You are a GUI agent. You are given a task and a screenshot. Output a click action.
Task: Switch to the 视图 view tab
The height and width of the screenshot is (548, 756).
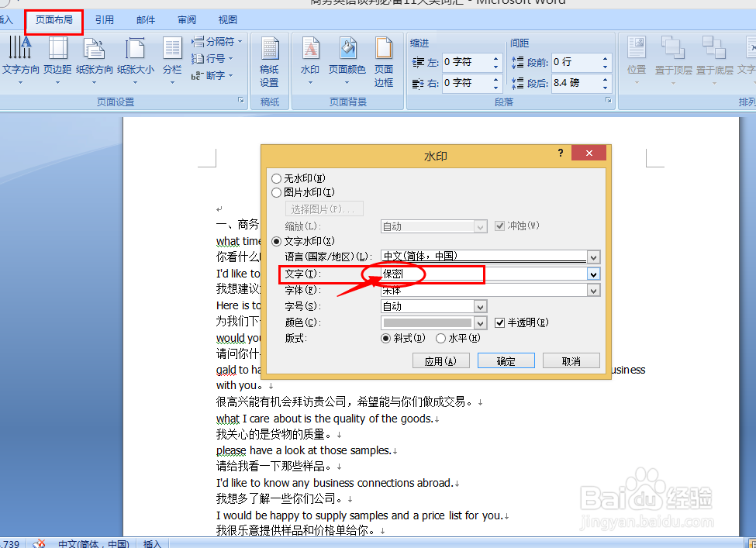[227, 19]
